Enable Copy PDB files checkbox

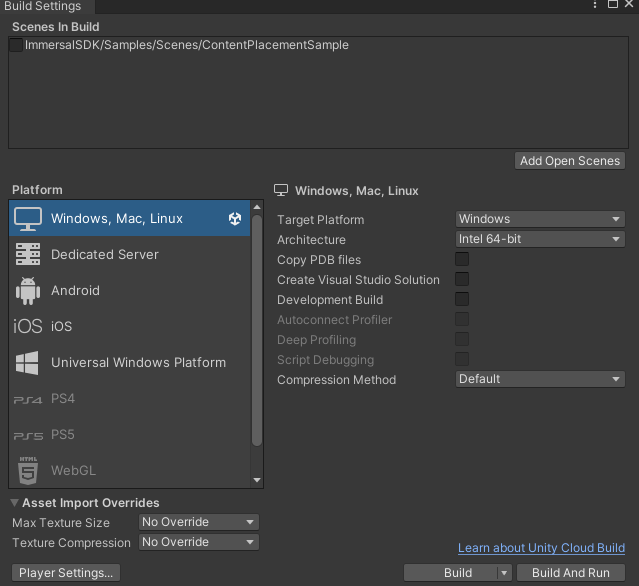tap(462, 259)
